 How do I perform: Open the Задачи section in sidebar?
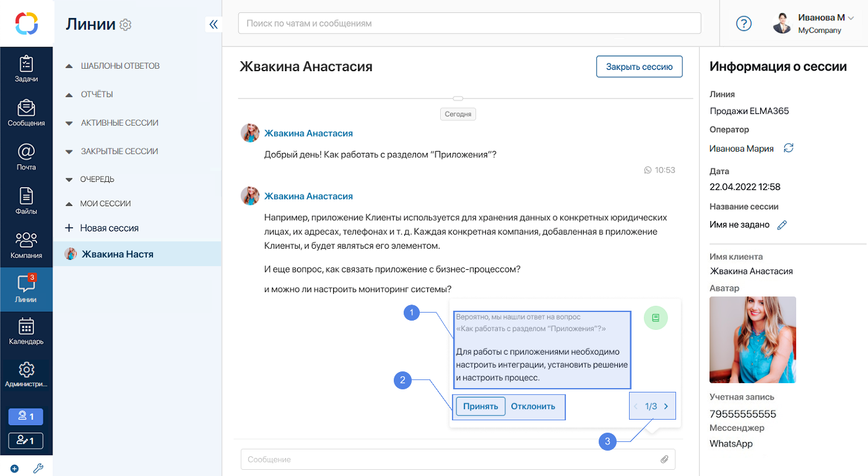pos(26,69)
